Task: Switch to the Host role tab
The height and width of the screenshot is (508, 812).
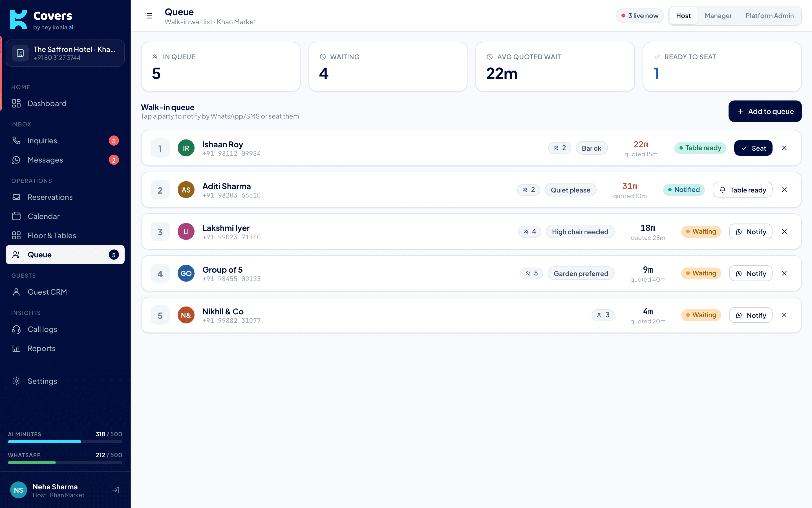Action: 683,16
